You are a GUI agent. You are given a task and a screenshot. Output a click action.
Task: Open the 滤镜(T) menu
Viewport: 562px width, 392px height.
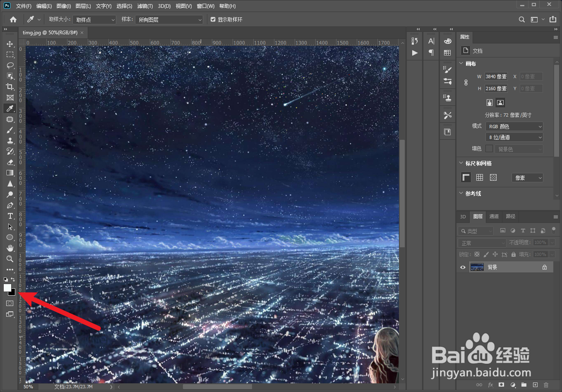click(145, 6)
